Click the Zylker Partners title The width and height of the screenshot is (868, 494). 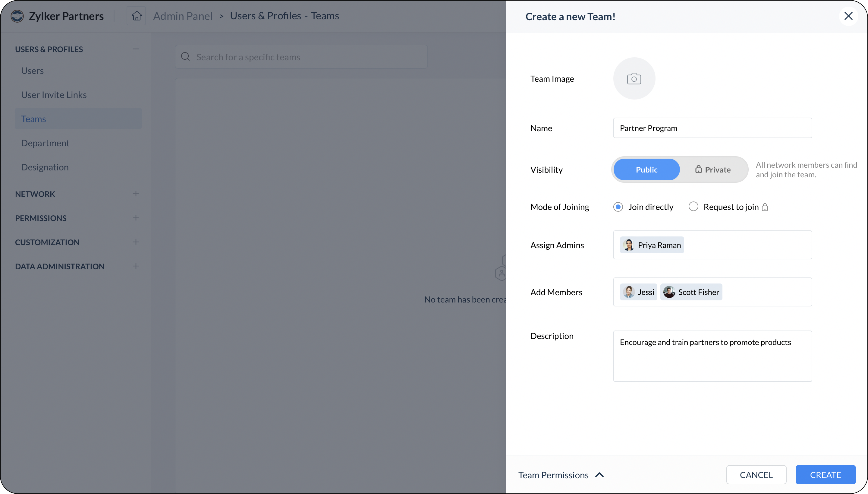[66, 16]
